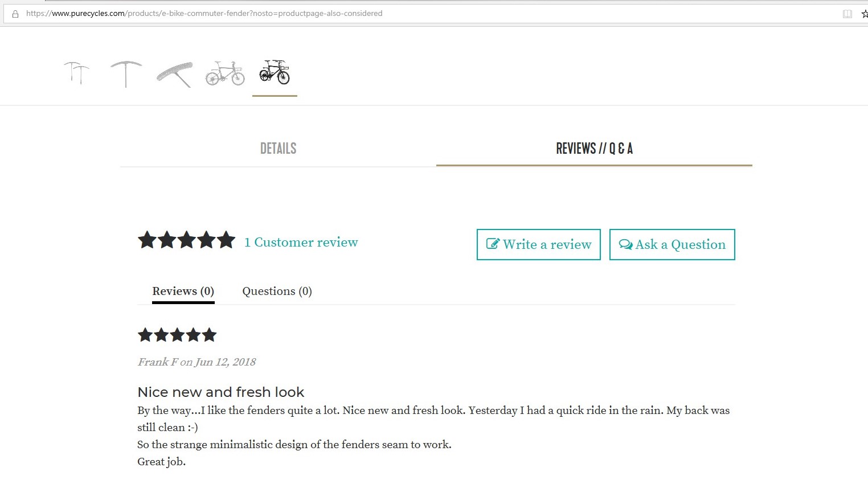Select the Reviews (0) sub-tab
Screen dimensions: 868x488
[183, 292]
